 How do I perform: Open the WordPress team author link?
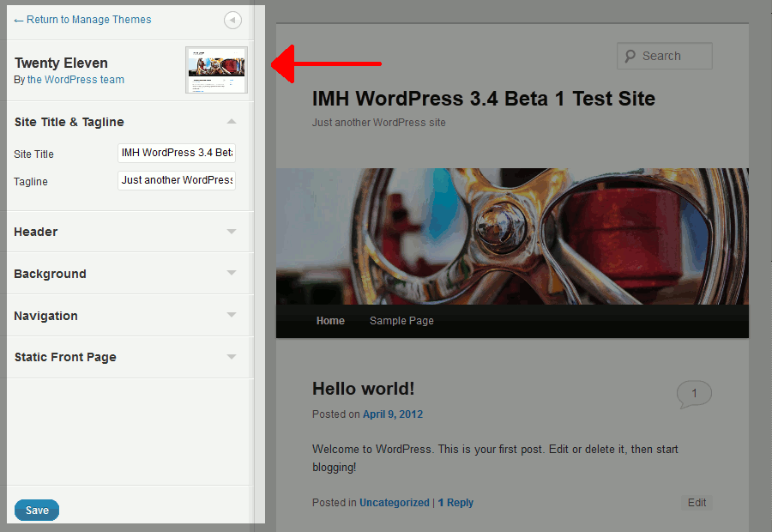pos(75,80)
